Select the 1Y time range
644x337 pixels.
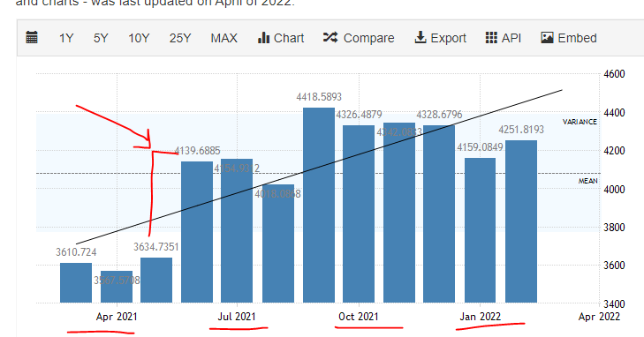(66, 38)
